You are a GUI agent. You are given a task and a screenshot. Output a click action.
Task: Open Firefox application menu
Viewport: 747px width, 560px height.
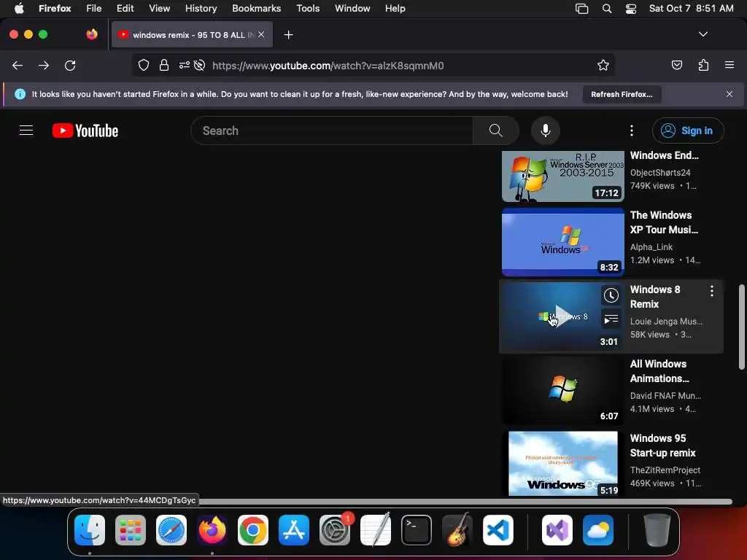pos(729,65)
